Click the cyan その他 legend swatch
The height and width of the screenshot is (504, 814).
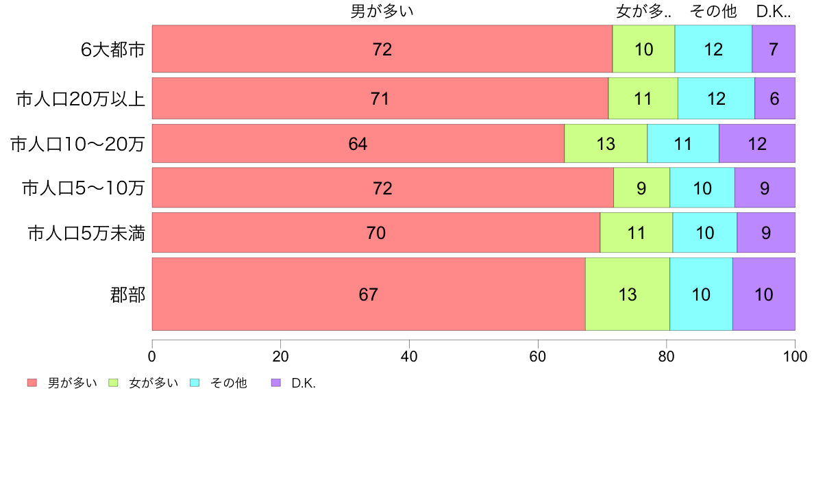point(195,383)
